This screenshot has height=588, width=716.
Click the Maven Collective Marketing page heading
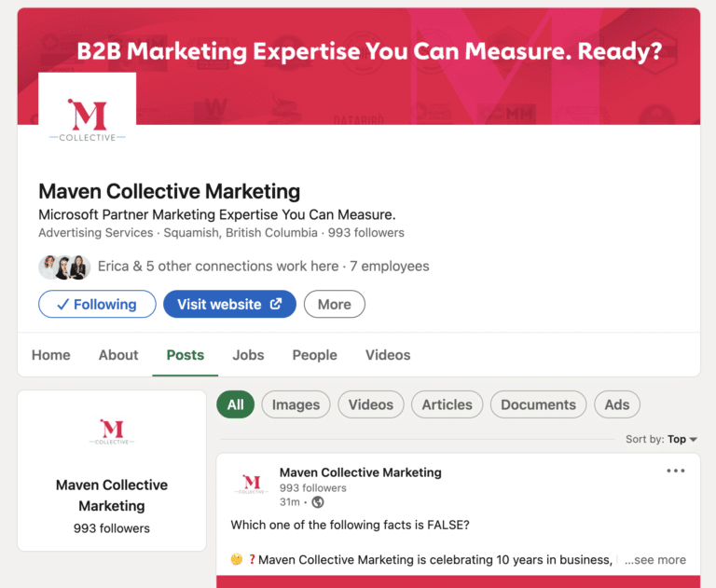(170, 191)
